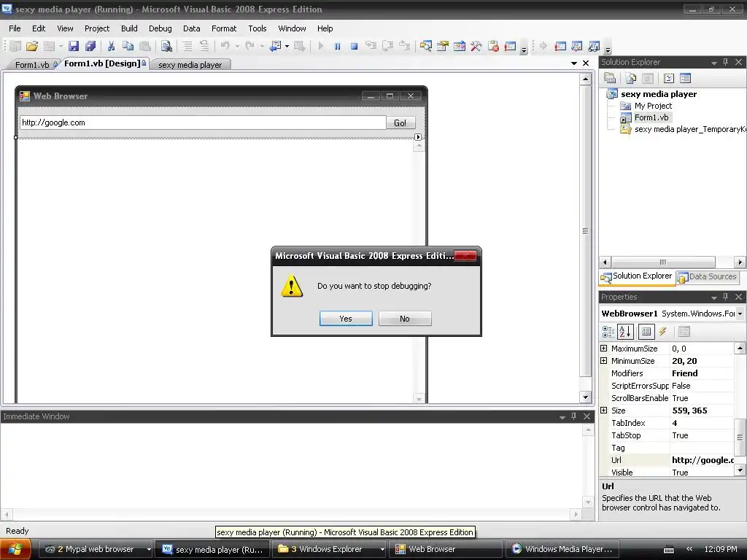Open Solution Explorer from the toolbar icon
Screen dimensions: 747x560
(426, 46)
